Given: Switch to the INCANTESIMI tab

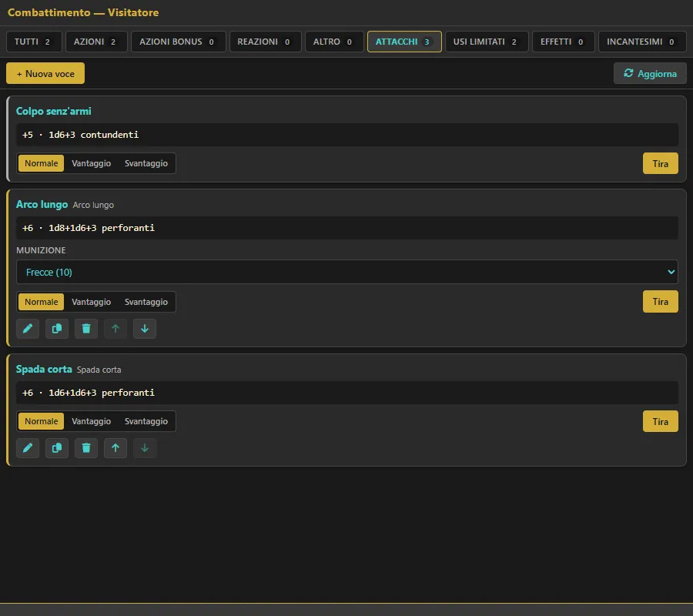Looking at the screenshot, I should [642, 42].
